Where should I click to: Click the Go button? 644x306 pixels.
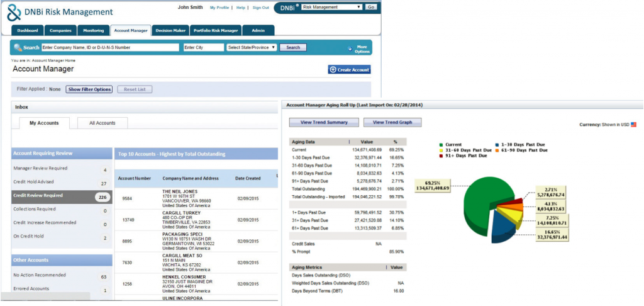coord(371,7)
